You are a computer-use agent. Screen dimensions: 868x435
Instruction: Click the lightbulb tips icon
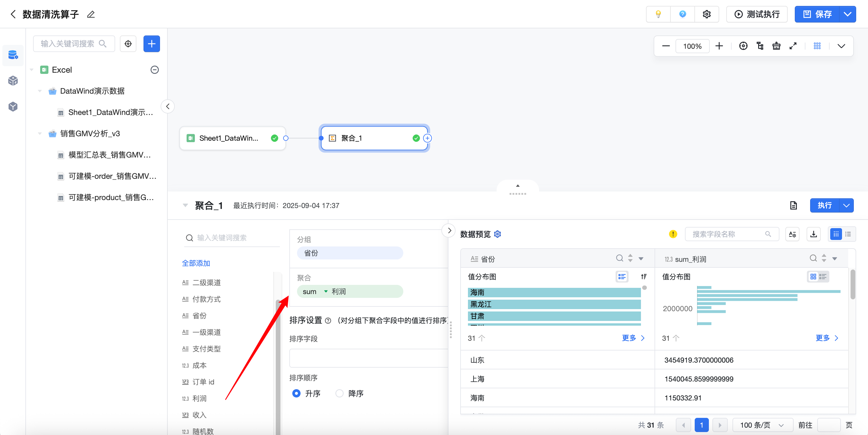tap(658, 14)
